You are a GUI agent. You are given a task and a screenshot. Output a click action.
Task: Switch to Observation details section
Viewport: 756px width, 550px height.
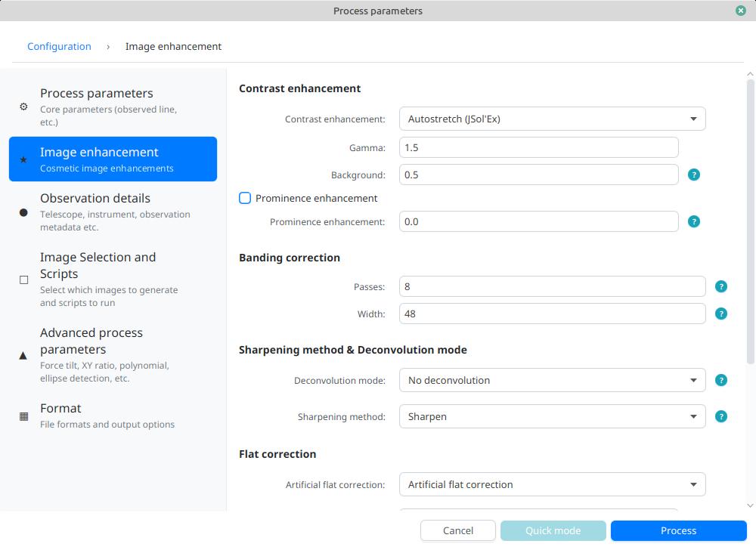tap(113, 212)
